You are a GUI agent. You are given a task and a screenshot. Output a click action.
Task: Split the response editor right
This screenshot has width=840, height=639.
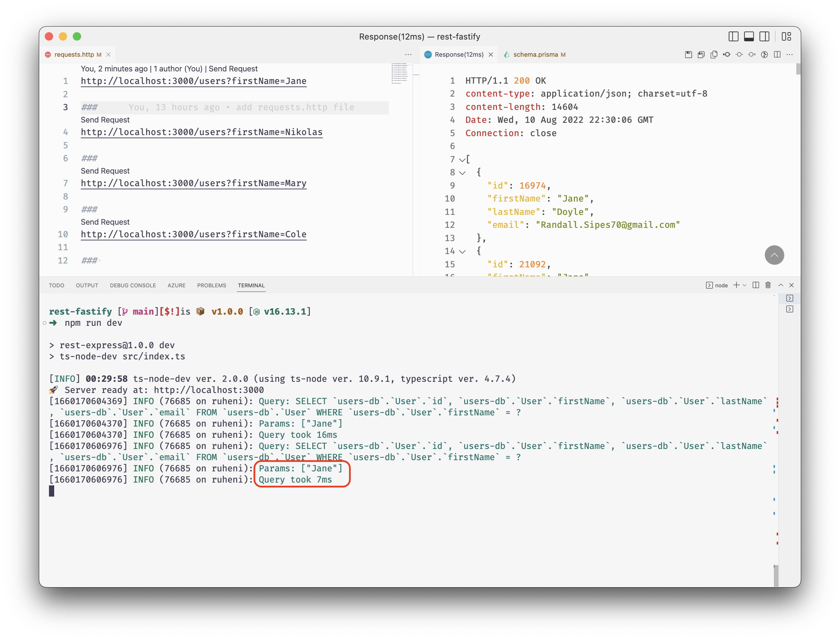click(777, 54)
